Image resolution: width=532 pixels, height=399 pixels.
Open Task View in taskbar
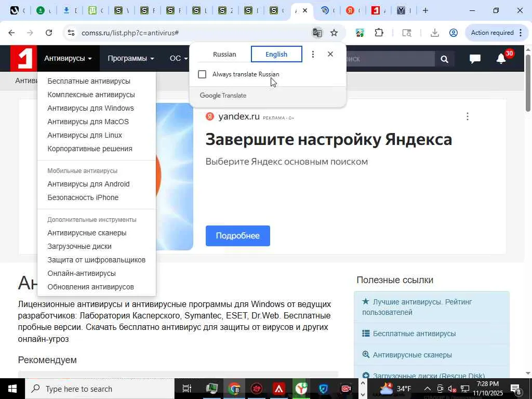187,389
